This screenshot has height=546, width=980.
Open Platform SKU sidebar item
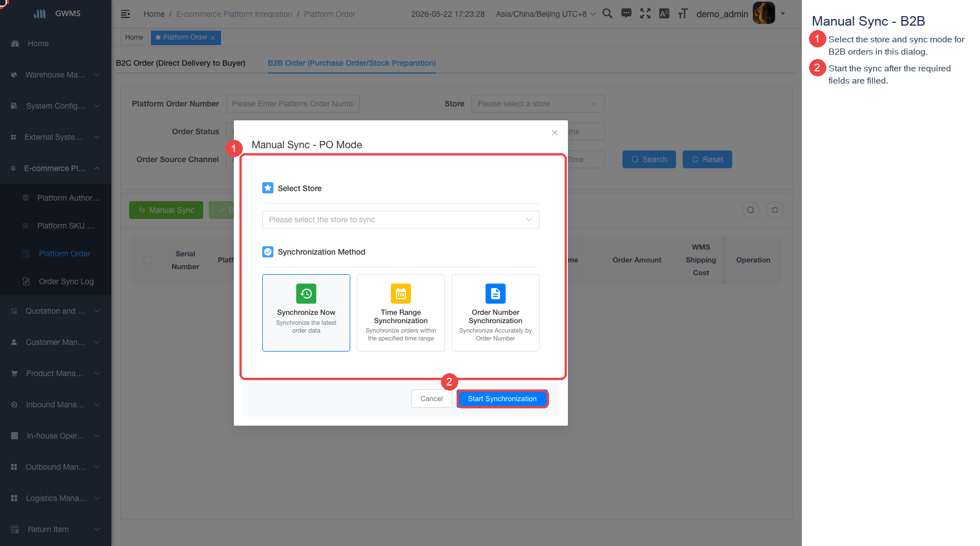tap(56, 226)
